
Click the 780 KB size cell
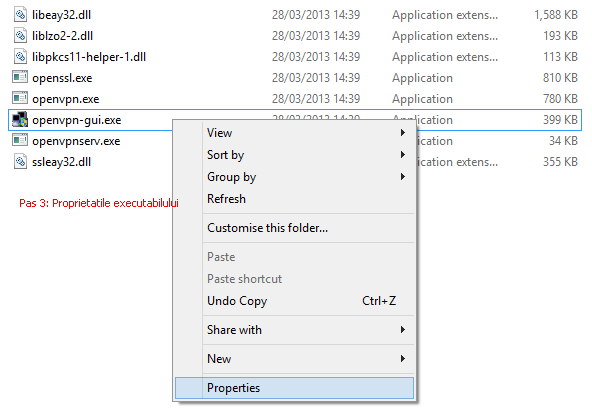[560, 99]
